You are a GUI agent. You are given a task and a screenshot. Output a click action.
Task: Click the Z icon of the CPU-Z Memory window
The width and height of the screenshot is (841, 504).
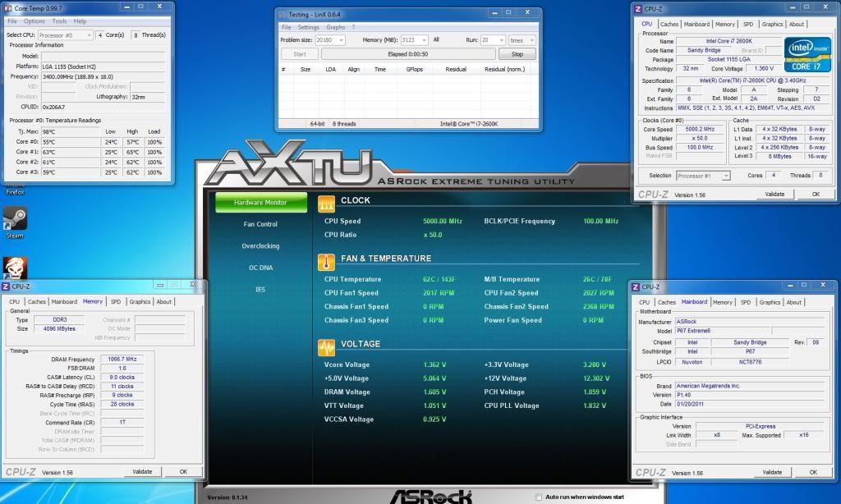[x=6, y=286]
